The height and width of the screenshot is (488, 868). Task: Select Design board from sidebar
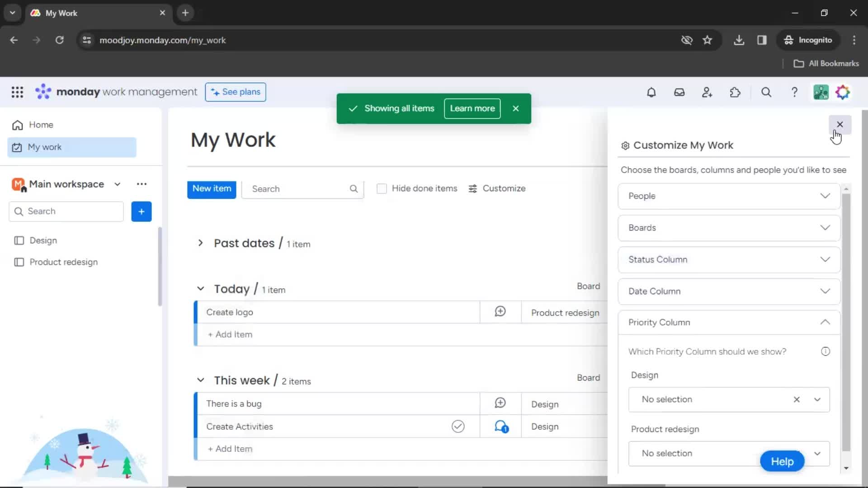43,240
